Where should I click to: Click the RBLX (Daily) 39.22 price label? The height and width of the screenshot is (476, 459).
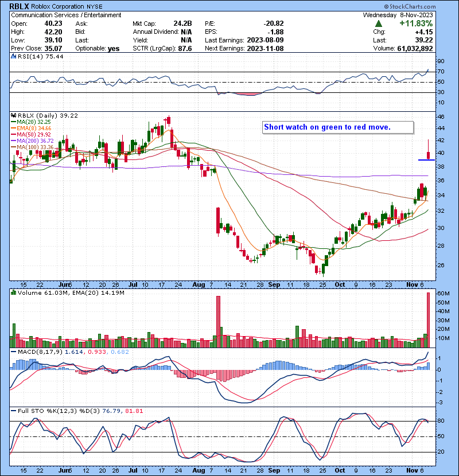[48, 116]
